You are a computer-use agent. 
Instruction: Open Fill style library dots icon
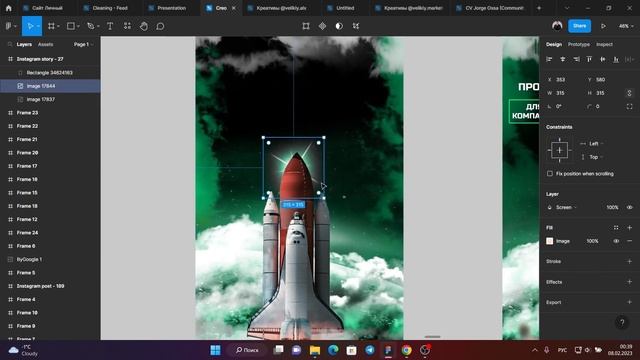616,228
